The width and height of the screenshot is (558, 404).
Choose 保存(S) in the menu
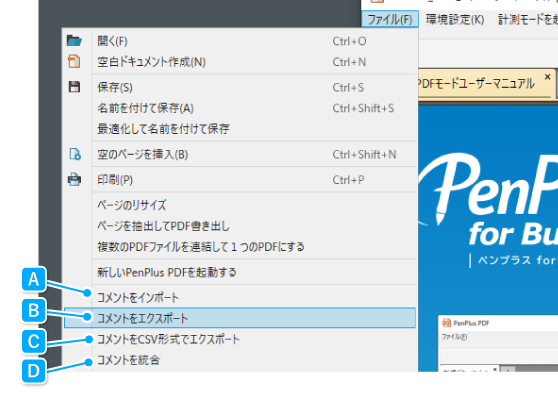click(239, 88)
